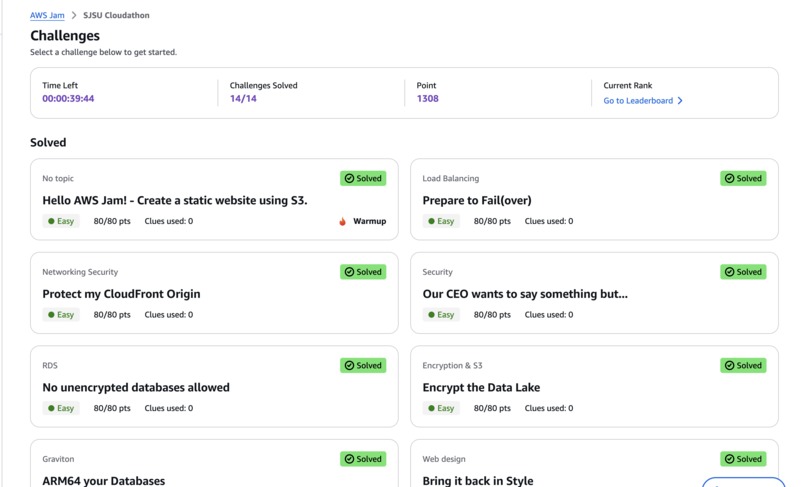Click Solved badge on Bring it back in Style
The height and width of the screenshot is (487, 806).
[x=743, y=459]
